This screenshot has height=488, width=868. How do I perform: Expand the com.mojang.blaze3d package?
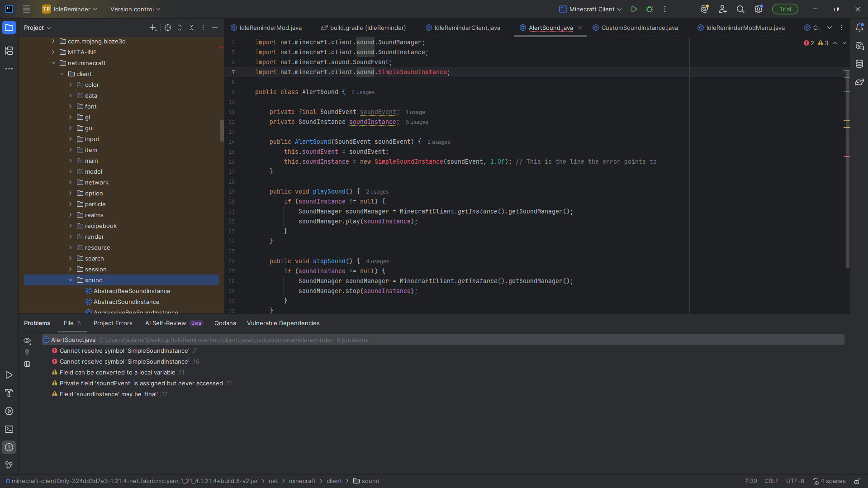pyautogui.click(x=53, y=42)
